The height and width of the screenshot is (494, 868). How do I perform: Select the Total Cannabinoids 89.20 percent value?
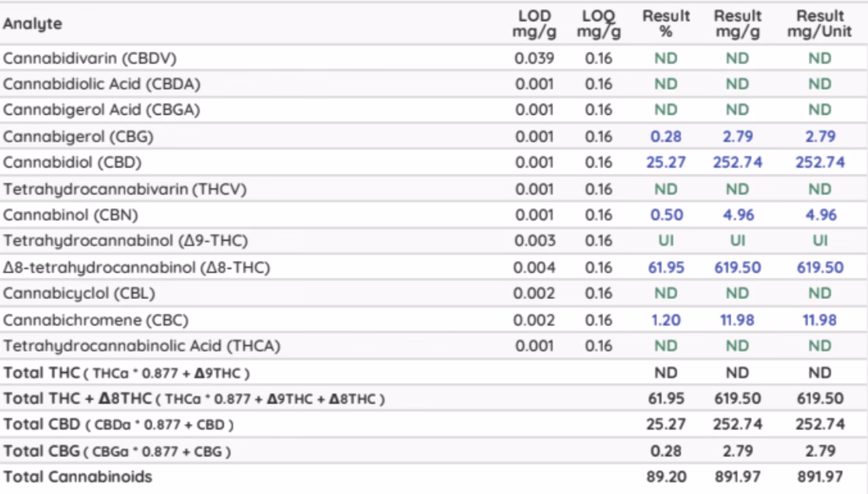666,477
